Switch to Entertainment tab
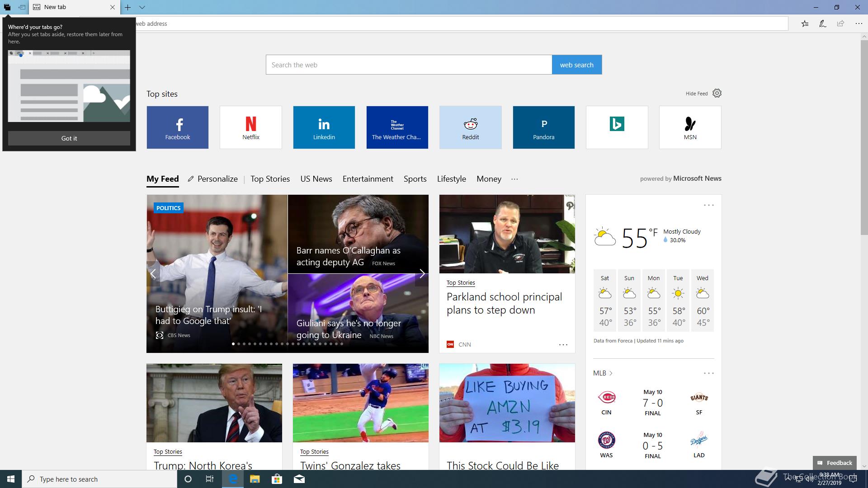Viewport: 868px width, 488px height. 368,179
